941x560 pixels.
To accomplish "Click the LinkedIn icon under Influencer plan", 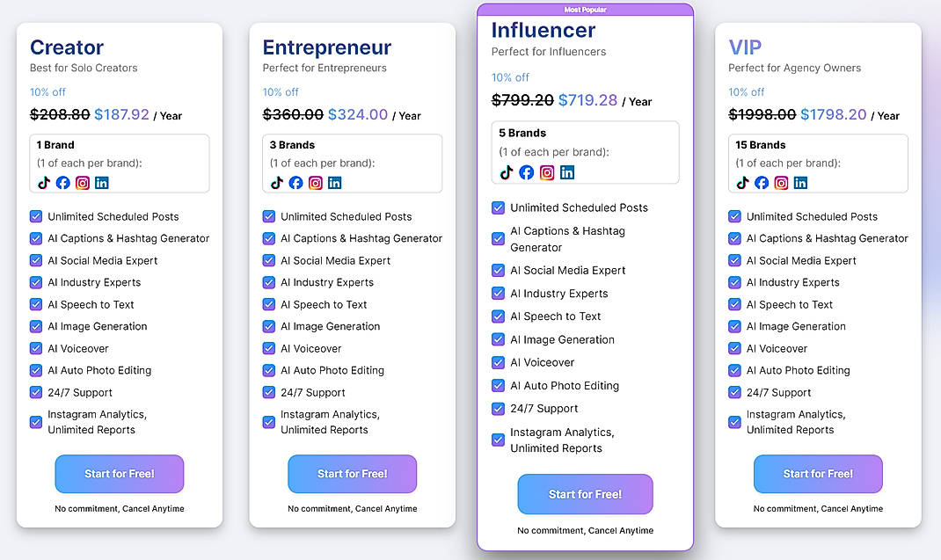I will (566, 173).
